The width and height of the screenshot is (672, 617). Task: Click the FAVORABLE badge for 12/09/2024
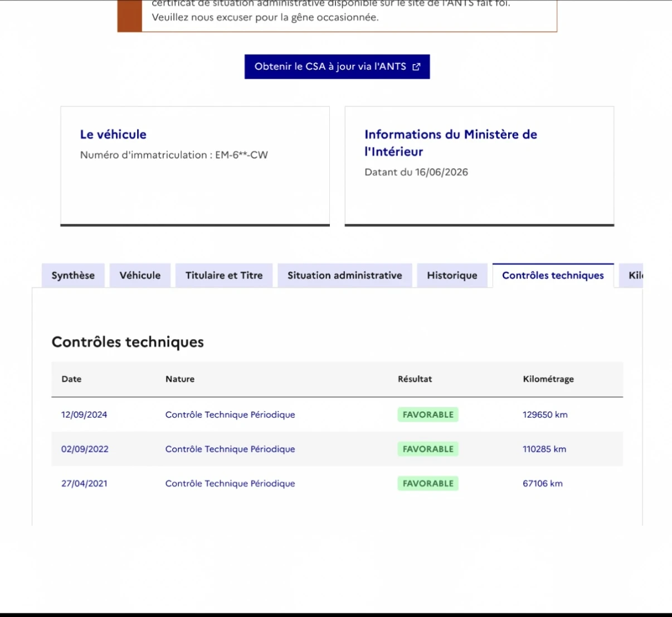pyautogui.click(x=428, y=415)
